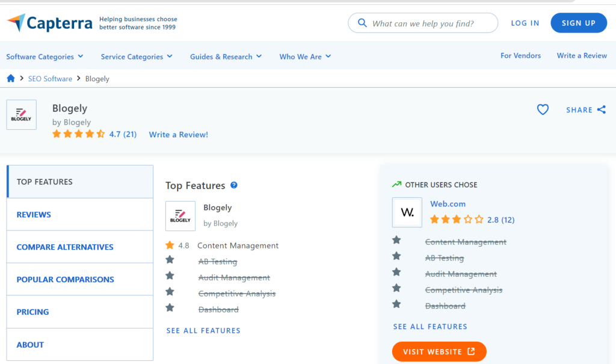Open Write a Review in the top navigation
This screenshot has height=364, width=616.
(582, 55)
